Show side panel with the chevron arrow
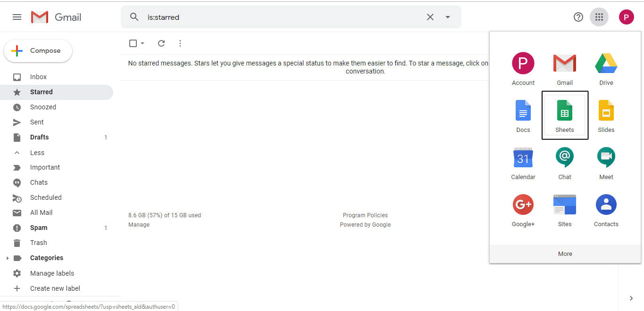This screenshot has width=644, height=311. (x=631, y=298)
